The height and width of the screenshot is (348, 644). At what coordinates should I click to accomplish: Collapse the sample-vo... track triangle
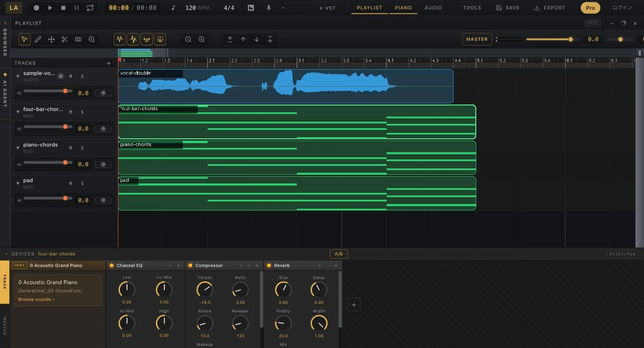click(18, 76)
